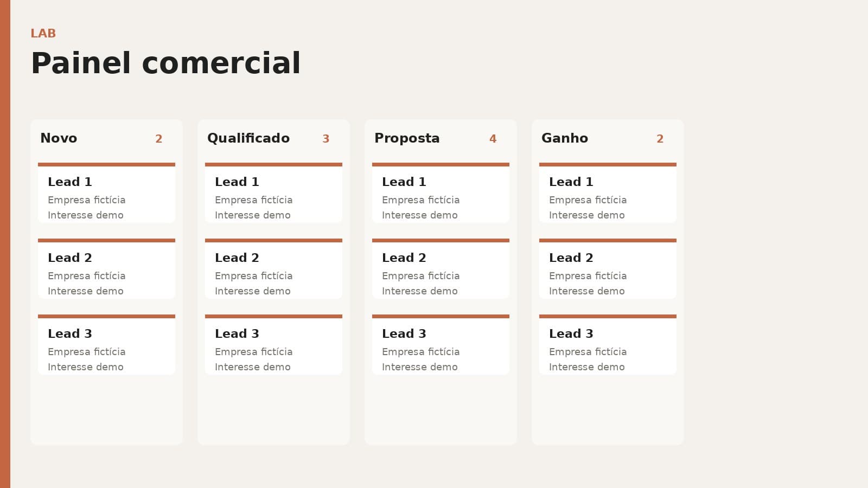The width and height of the screenshot is (868, 488).
Task: Select Lead 2 card under Ganho
Action: 608,268
